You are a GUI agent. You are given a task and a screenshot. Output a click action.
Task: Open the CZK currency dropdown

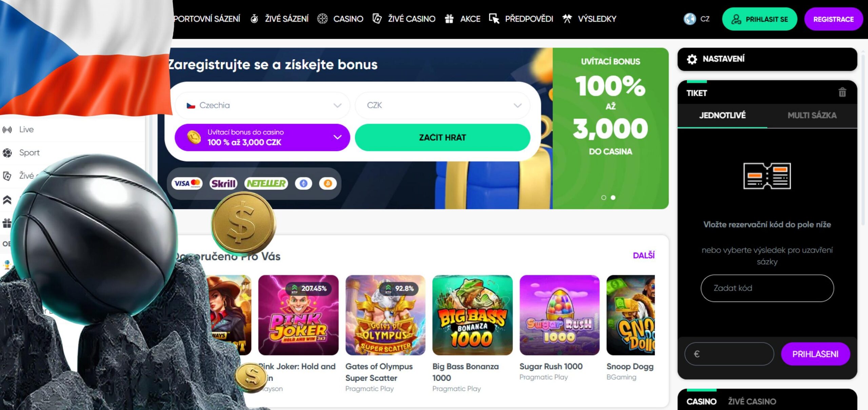[442, 105]
